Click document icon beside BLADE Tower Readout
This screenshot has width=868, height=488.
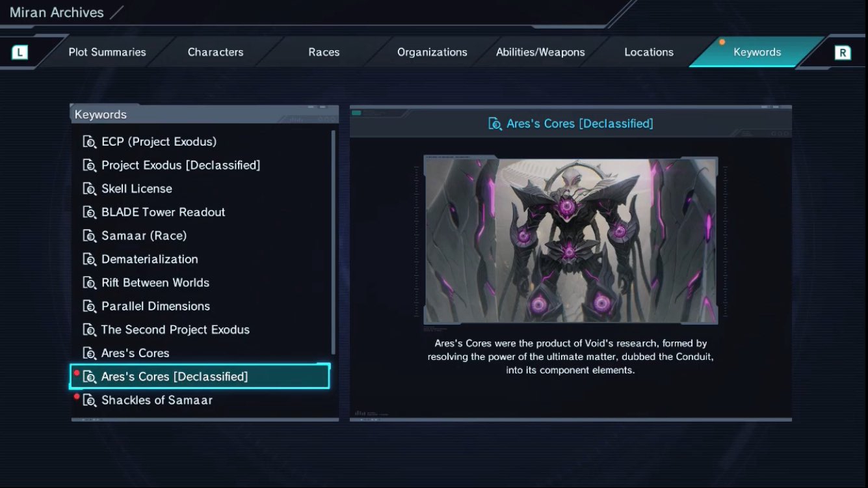pyautogui.click(x=90, y=212)
